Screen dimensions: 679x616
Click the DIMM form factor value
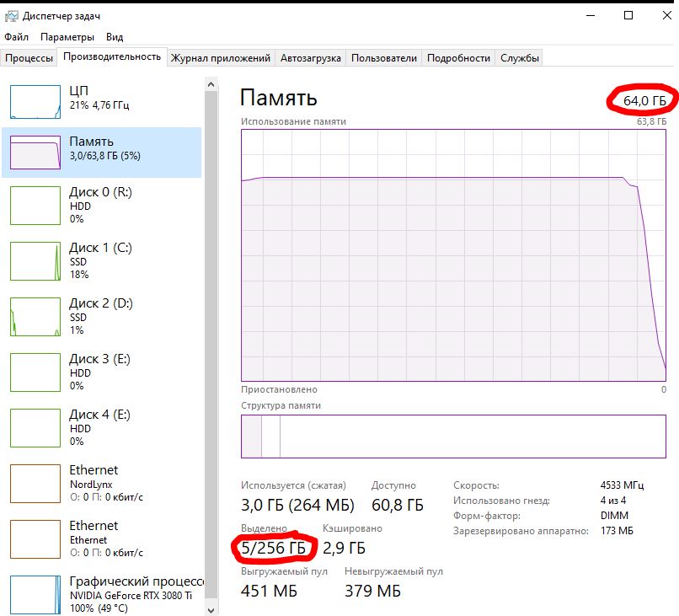[614, 516]
